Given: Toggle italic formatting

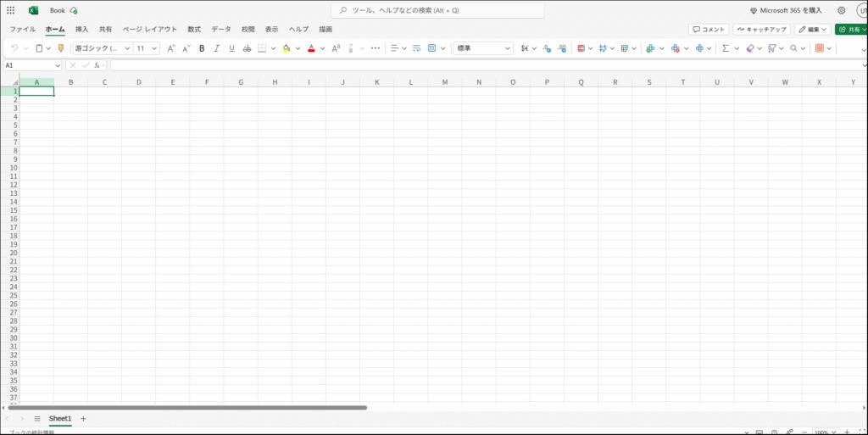Looking at the screenshot, I should click(216, 48).
